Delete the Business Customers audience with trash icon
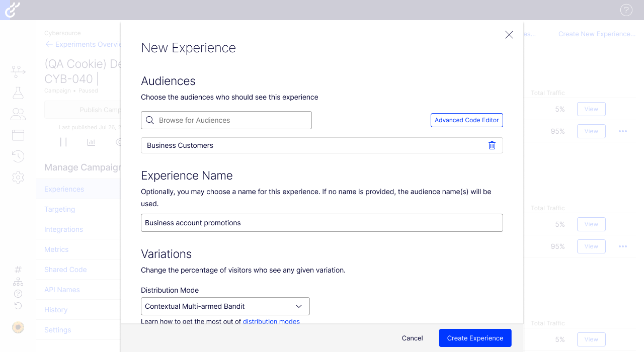The image size is (644, 352). click(492, 145)
